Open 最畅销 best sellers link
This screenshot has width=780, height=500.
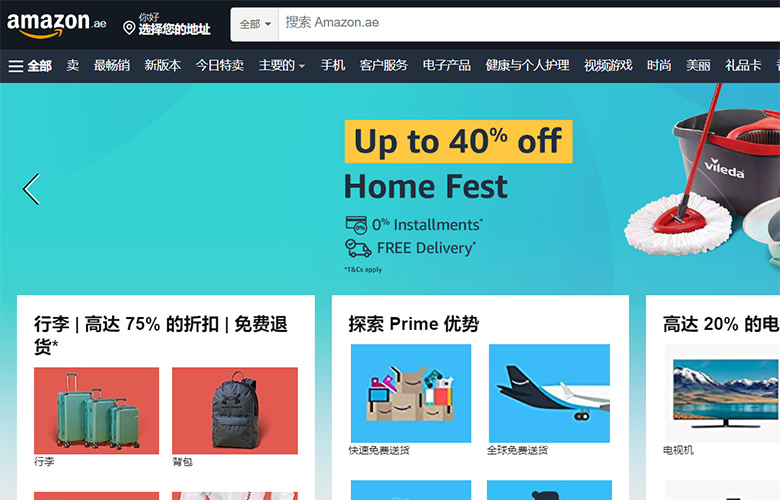(112, 66)
